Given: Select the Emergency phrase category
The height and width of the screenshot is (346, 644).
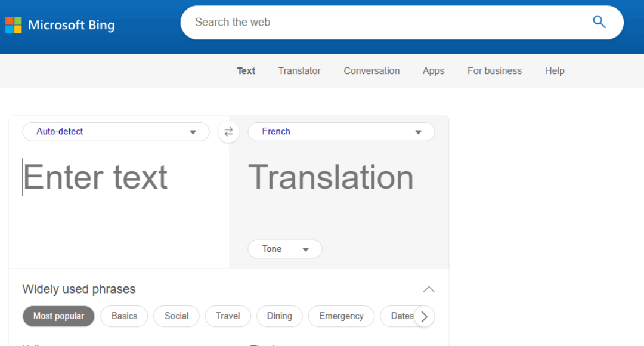Looking at the screenshot, I should point(341,316).
